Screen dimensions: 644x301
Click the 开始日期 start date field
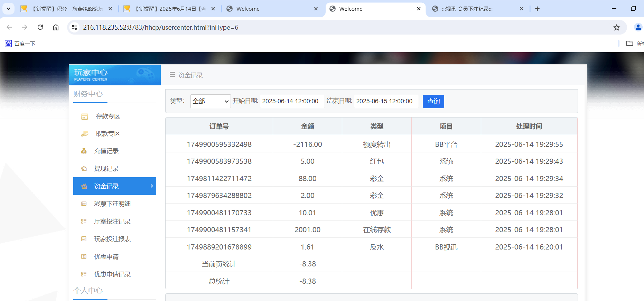click(292, 101)
